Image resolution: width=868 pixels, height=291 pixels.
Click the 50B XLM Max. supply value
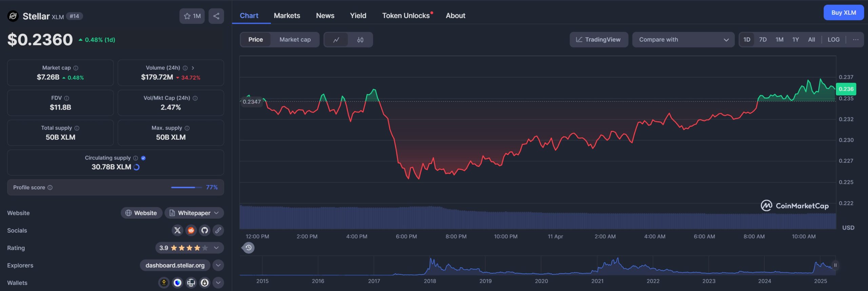[171, 137]
